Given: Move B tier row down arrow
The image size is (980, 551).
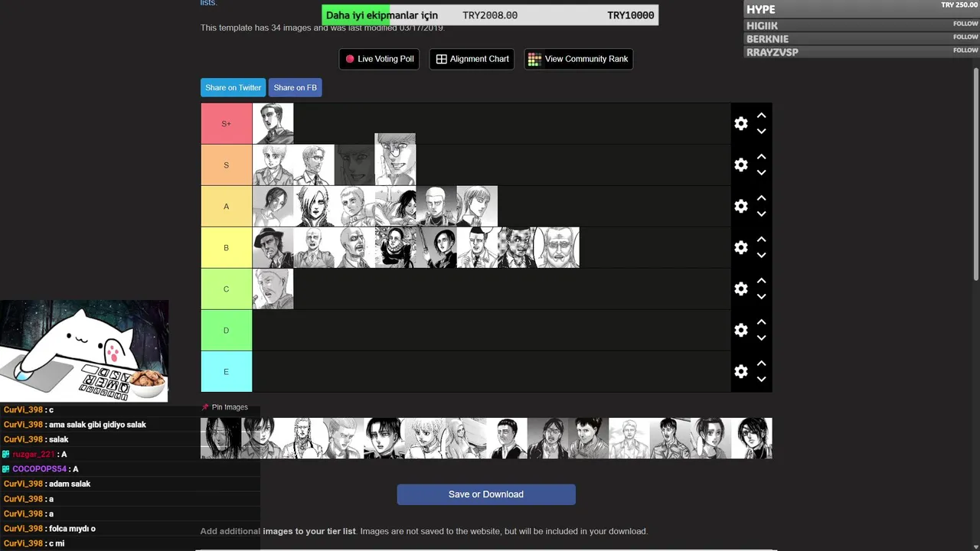Looking at the screenshot, I should (761, 255).
